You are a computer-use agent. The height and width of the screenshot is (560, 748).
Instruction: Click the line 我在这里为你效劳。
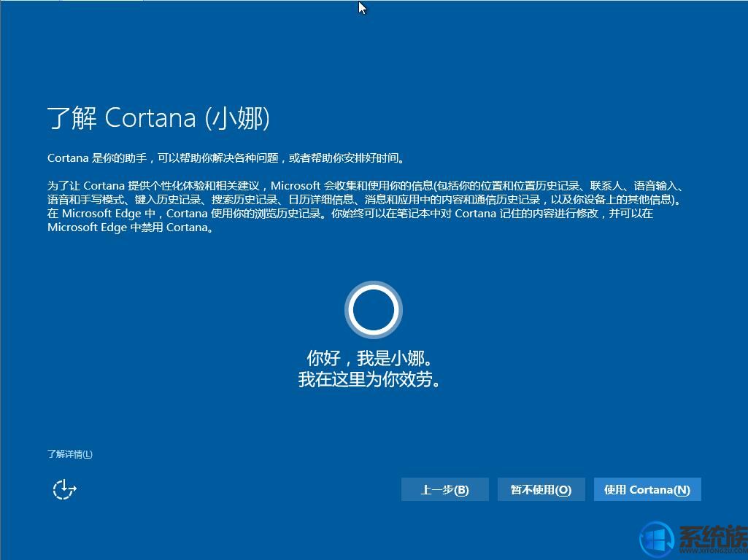tap(370, 379)
